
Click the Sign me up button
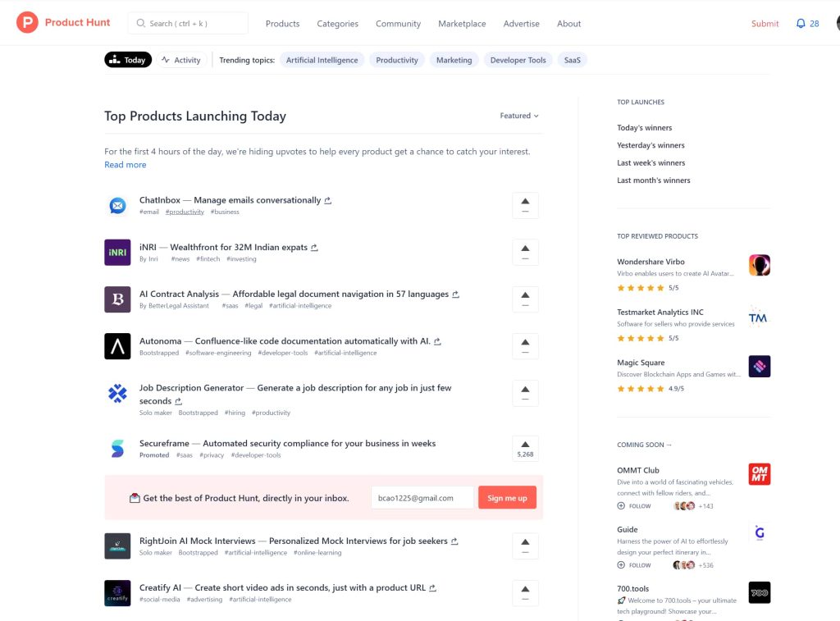(507, 498)
